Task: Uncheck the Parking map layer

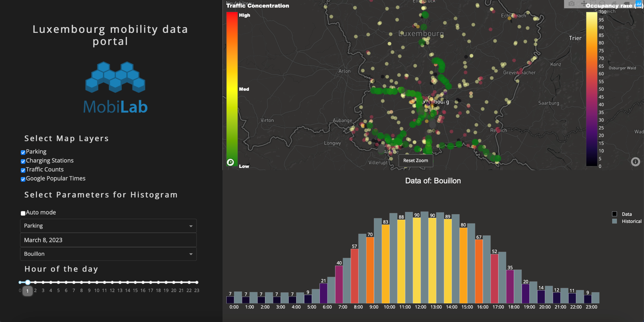Action: (x=23, y=152)
